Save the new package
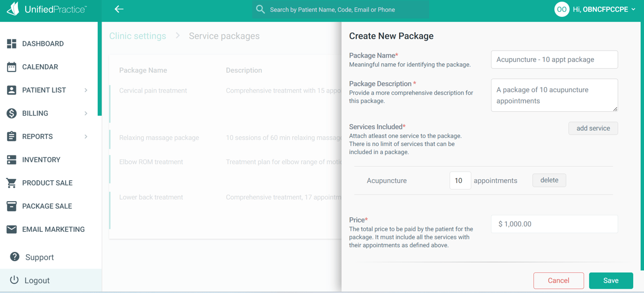 coord(611,280)
